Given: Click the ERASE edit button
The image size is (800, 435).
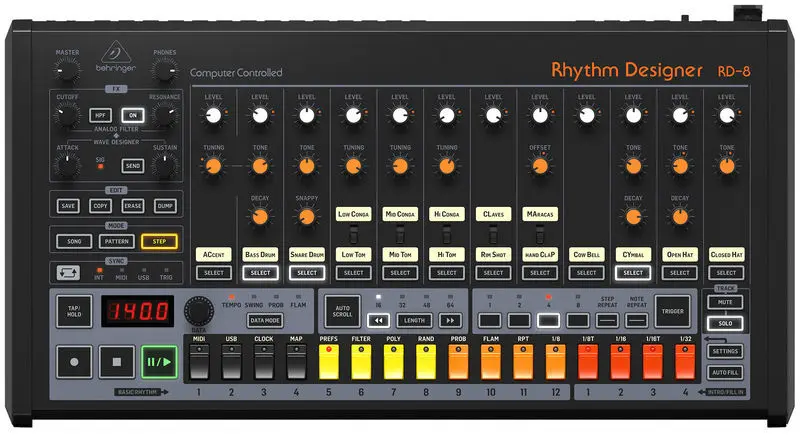Looking at the screenshot, I should tap(133, 206).
